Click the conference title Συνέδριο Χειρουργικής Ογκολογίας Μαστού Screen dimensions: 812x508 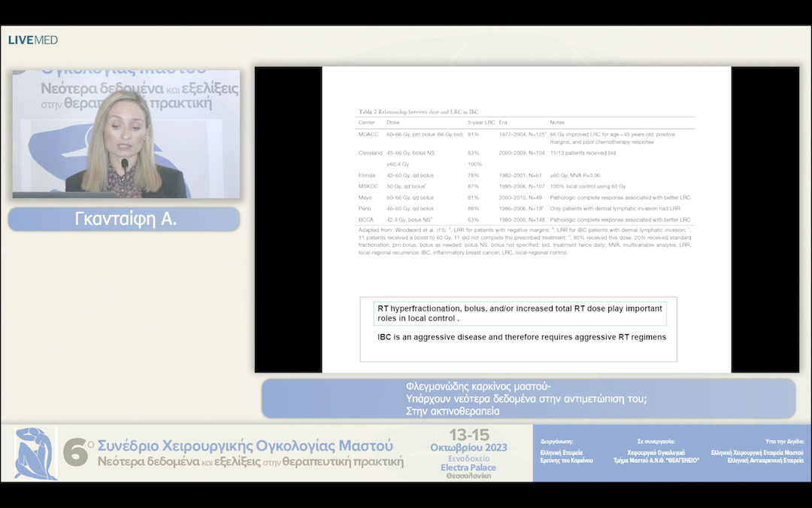click(246, 445)
